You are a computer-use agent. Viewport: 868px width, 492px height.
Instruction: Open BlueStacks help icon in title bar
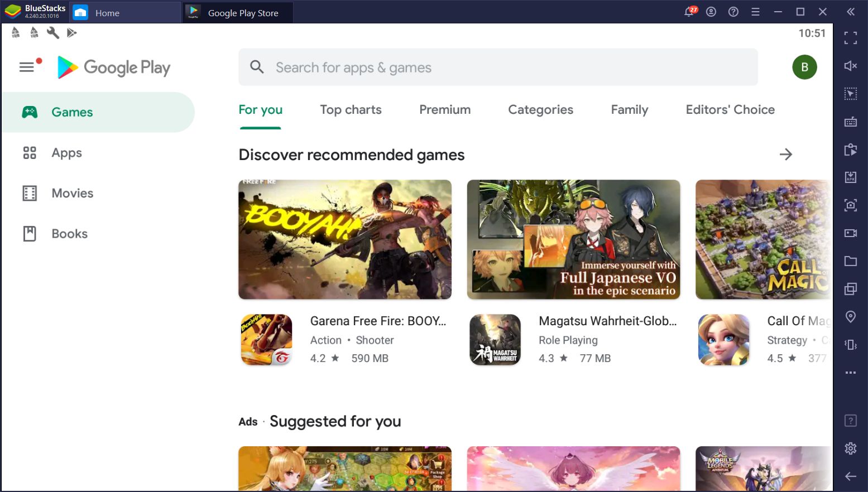coord(733,12)
